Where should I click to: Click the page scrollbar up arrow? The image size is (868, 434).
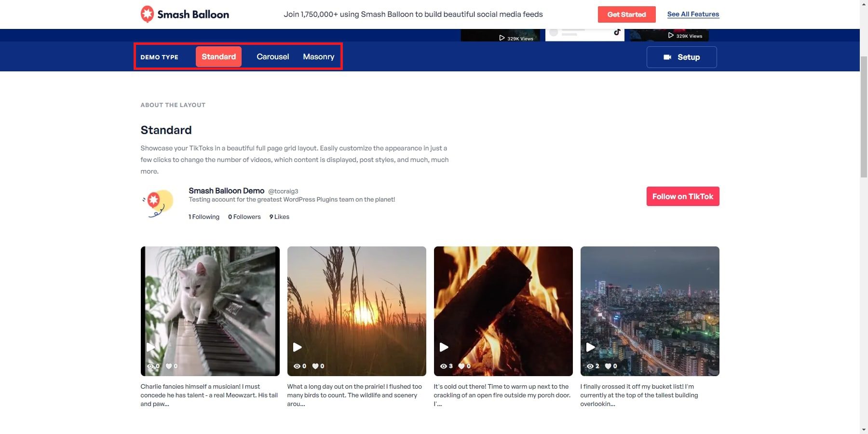click(864, 4)
